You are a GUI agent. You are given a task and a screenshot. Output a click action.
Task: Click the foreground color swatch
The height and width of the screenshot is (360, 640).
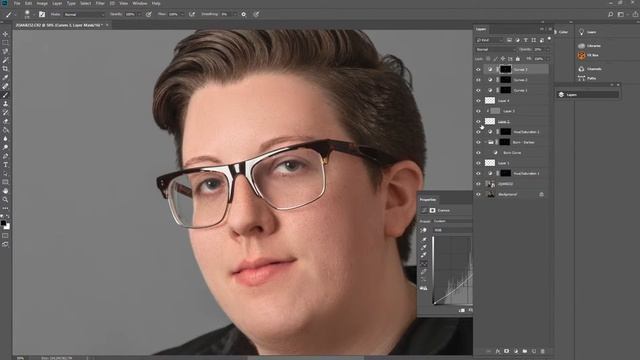coord(3,223)
